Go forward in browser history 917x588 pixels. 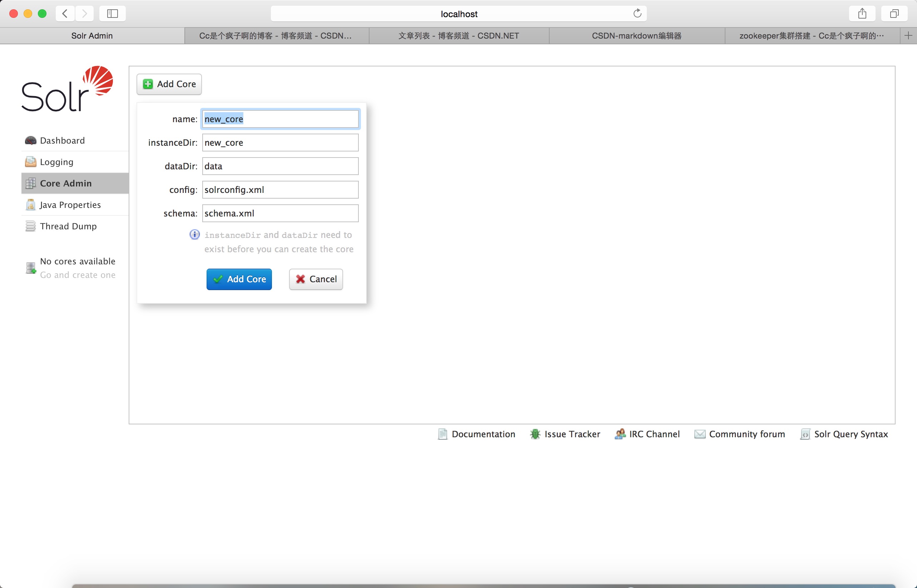[x=84, y=14]
